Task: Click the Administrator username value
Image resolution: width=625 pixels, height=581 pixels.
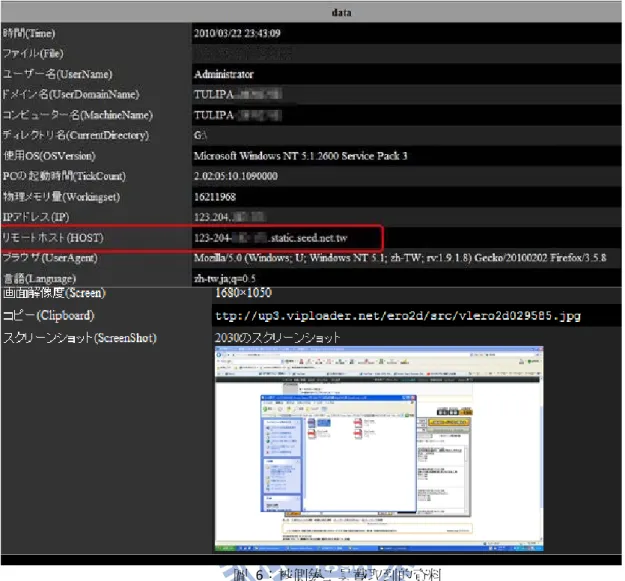Action: pos(224,75)
